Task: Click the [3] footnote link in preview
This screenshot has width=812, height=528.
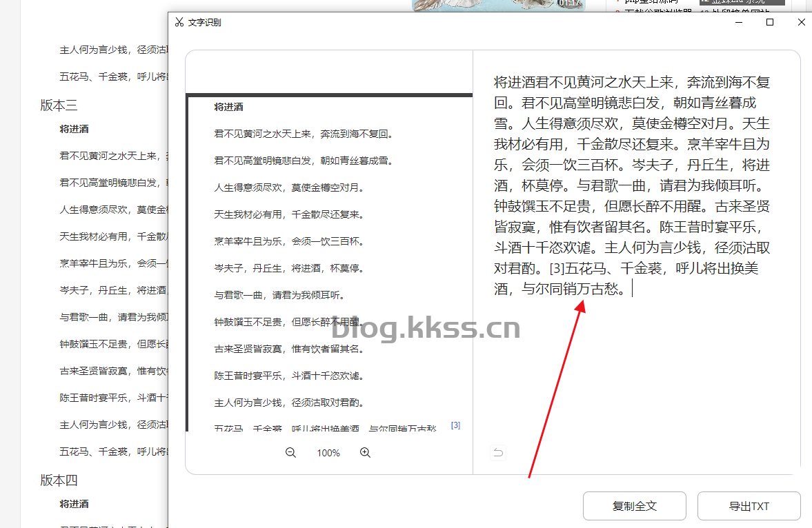Action: pyautogui.click(x=455, y=425)
